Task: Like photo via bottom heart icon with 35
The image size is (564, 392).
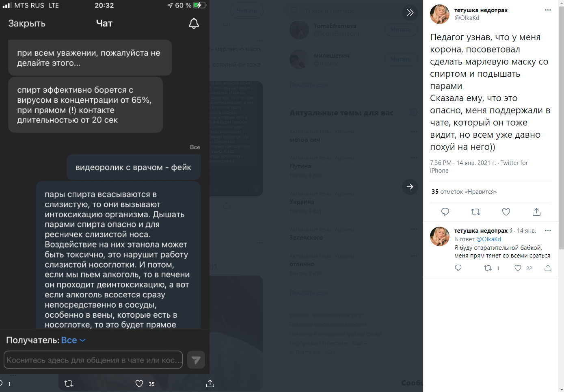Action: [x=145, y=383]
